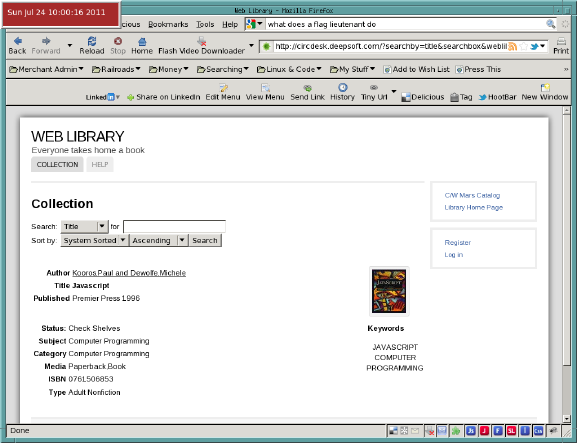Click the Delicious bookmark icon
The image size is (577, 443).
click(x=406, y=97)
